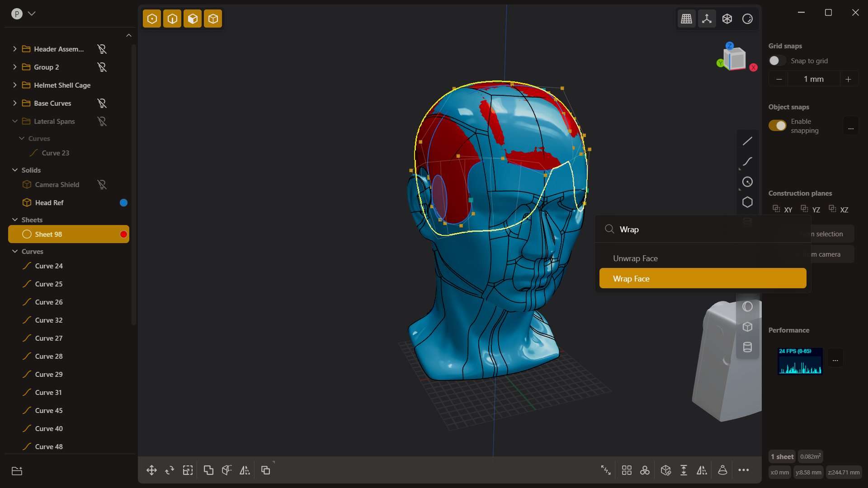
Task: Click the Wrap command search field
Action: click(703, 230)
